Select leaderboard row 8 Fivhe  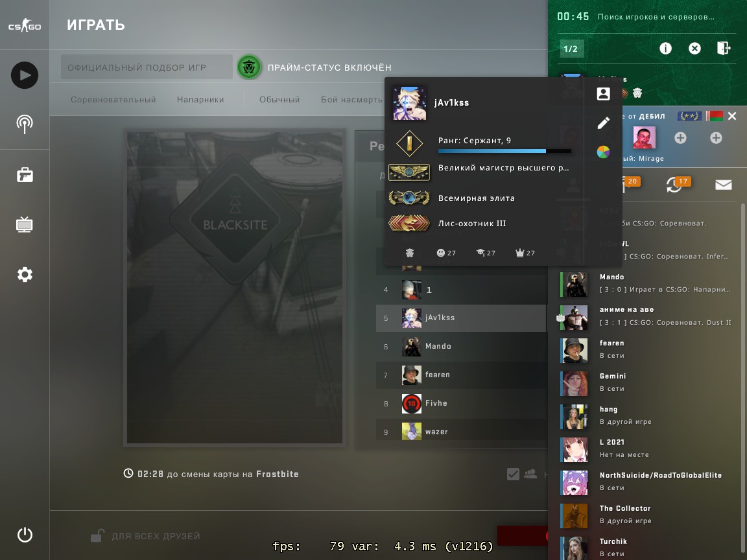460,403
